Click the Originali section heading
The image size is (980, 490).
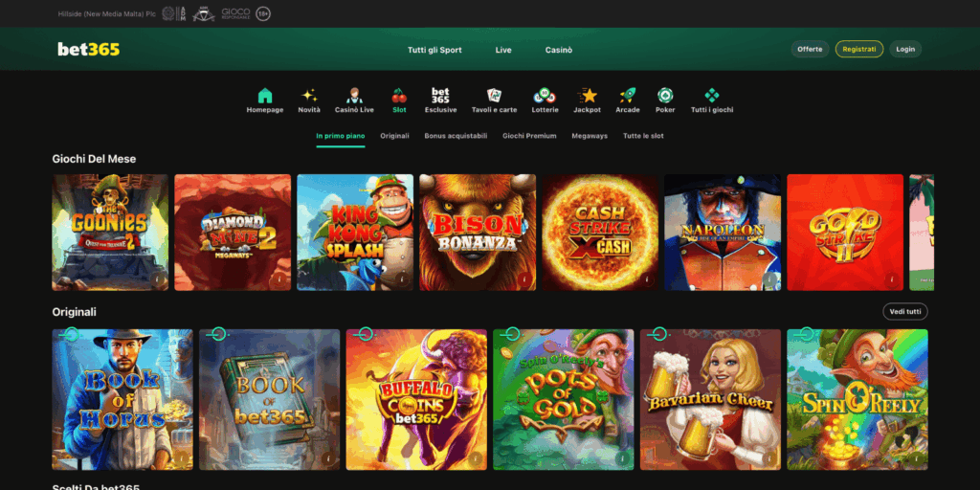click(x=75, y=312)
